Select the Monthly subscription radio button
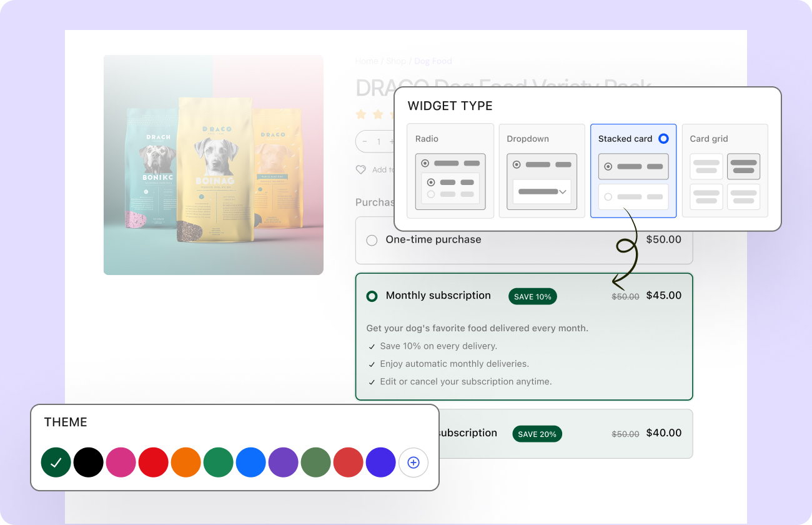Image resolution: width=812 pixels, height=525 pixels. [372, 296]
